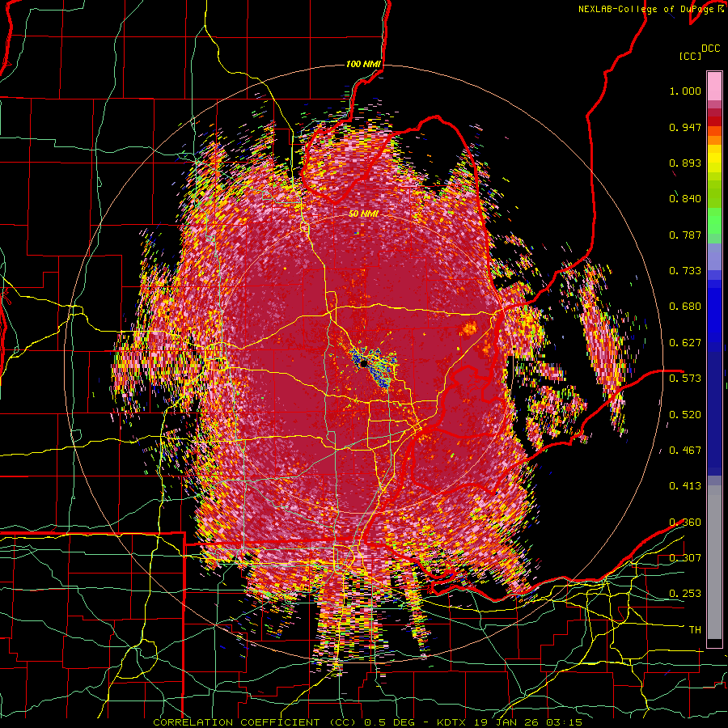728x728 pixels.
Task: Click the 0.787 legend value
Action: point(685,235)
